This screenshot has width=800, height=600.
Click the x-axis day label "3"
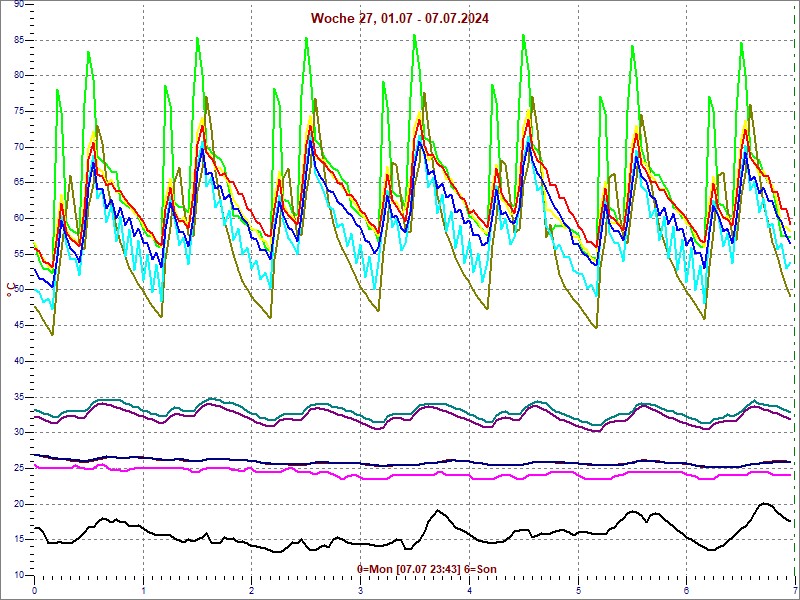(x=361, y=591)
